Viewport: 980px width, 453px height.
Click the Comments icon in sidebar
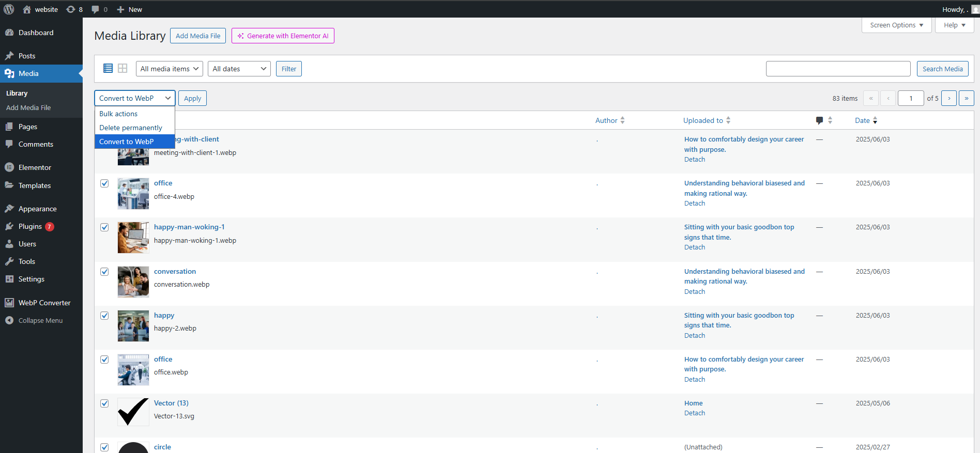pos(9,144)
